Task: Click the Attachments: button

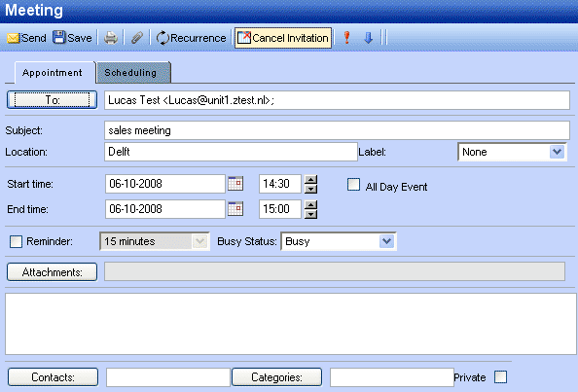Action: click(52, 272)
